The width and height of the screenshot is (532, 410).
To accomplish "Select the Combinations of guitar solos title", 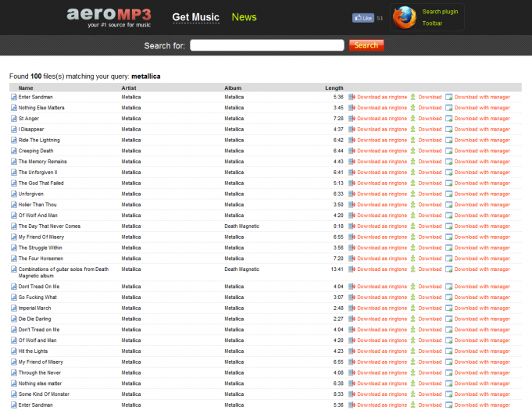I will pos(63,273).
